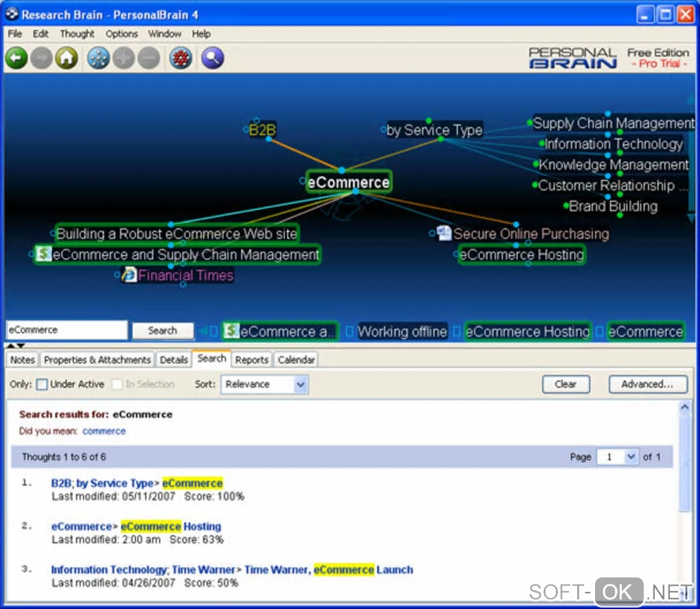Click the dollar icon beside eCommerce and Supply Chain
The height and width of the screenshot is (609, 700).
[43, 253]
